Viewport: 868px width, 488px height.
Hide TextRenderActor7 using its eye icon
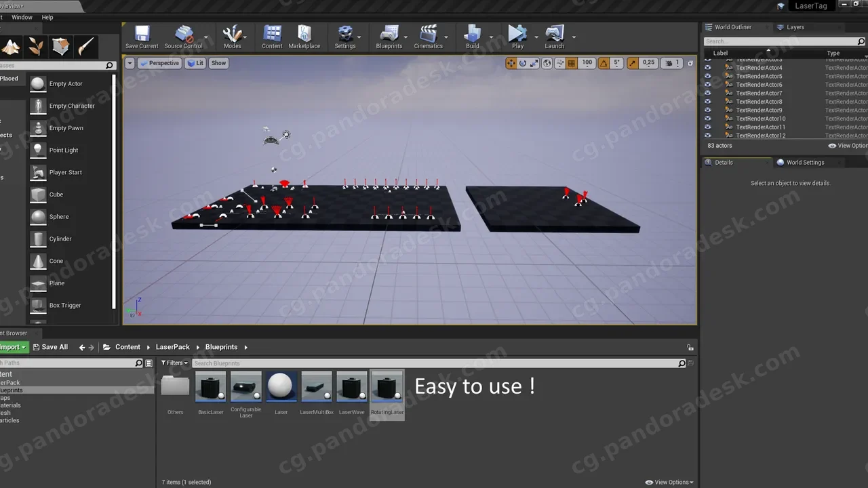click(708, 93)
